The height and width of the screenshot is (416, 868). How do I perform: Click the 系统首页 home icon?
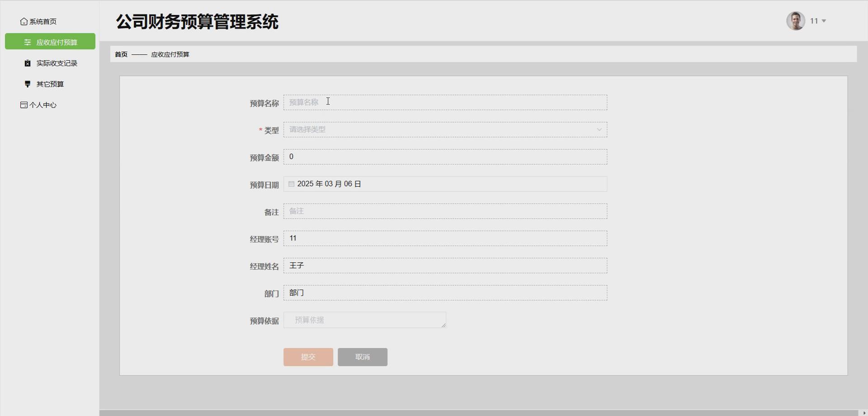pos(24,21)
